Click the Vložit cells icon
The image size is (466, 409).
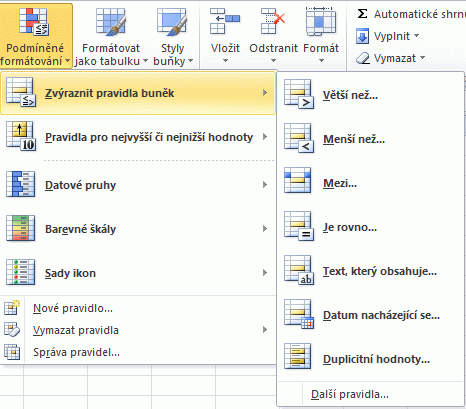click(225, 21)
